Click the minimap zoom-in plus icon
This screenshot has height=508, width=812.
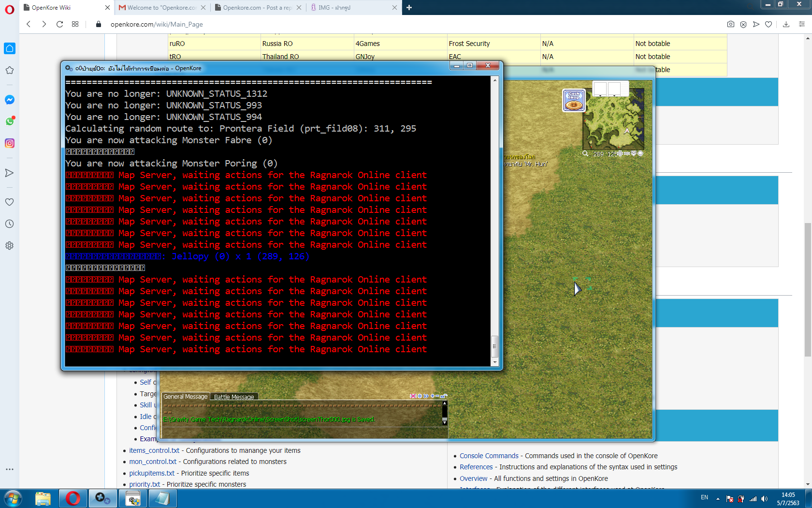tap(620, 154)
